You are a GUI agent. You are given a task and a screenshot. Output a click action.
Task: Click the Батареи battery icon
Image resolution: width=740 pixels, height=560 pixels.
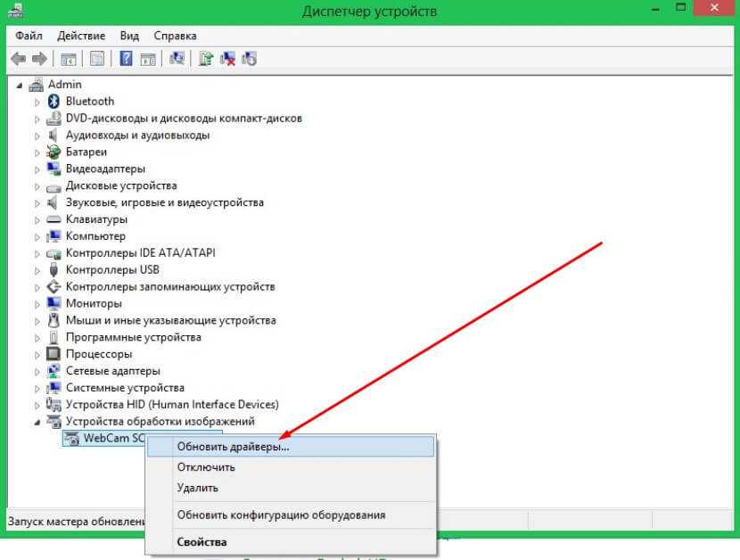click(53, 152)
